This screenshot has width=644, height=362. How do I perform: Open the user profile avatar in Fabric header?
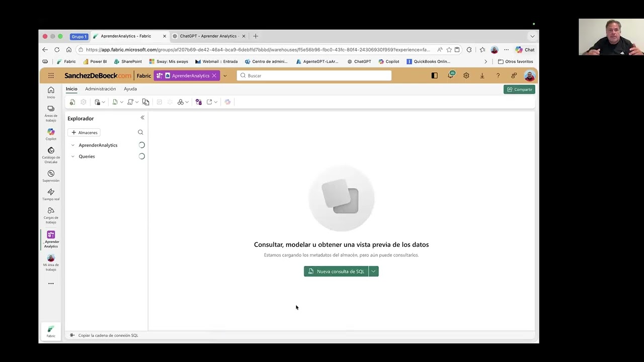tap(529, 75)
